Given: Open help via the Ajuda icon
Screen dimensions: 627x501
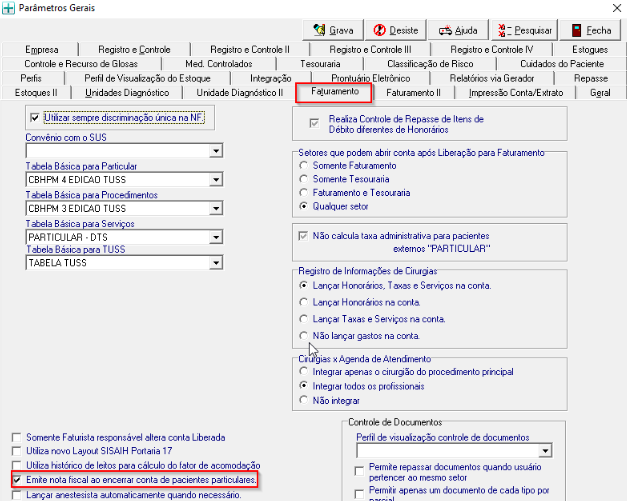Looking at the screenshot, I should (x=445, y=30).
